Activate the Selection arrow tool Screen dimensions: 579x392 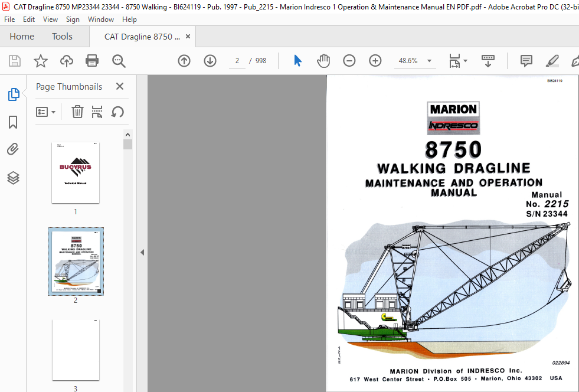(x=297, y=61)
